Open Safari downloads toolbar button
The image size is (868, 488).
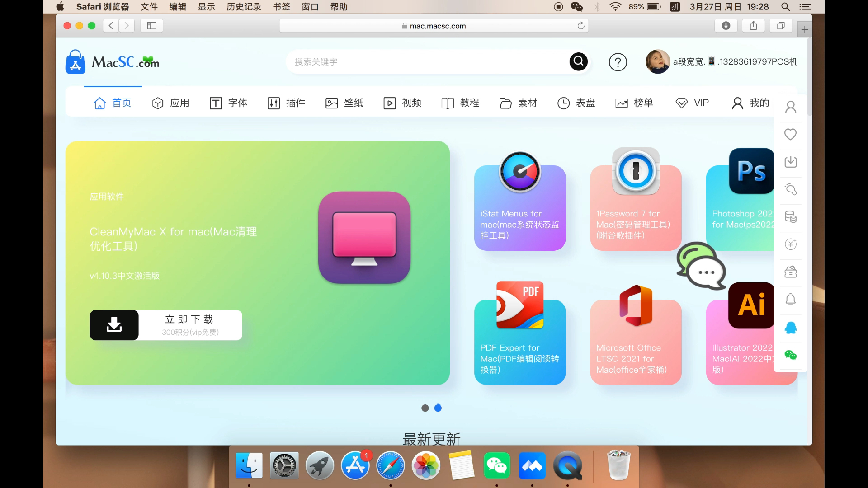click(726, 26)
